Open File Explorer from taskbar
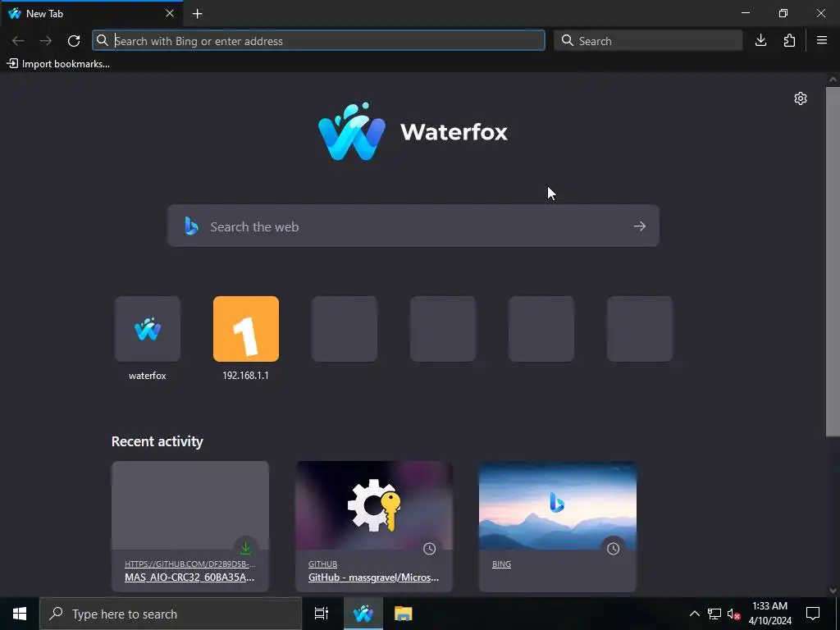 click(403, 614)
